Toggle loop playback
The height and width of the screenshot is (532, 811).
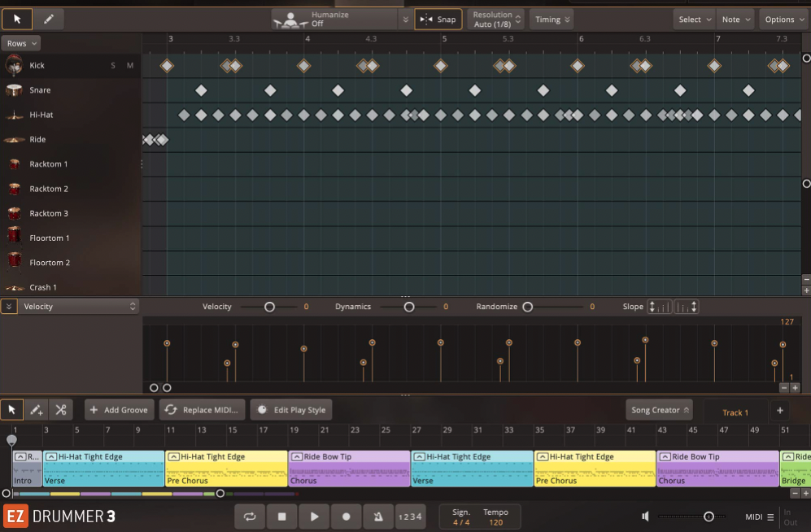coord(251,517)
